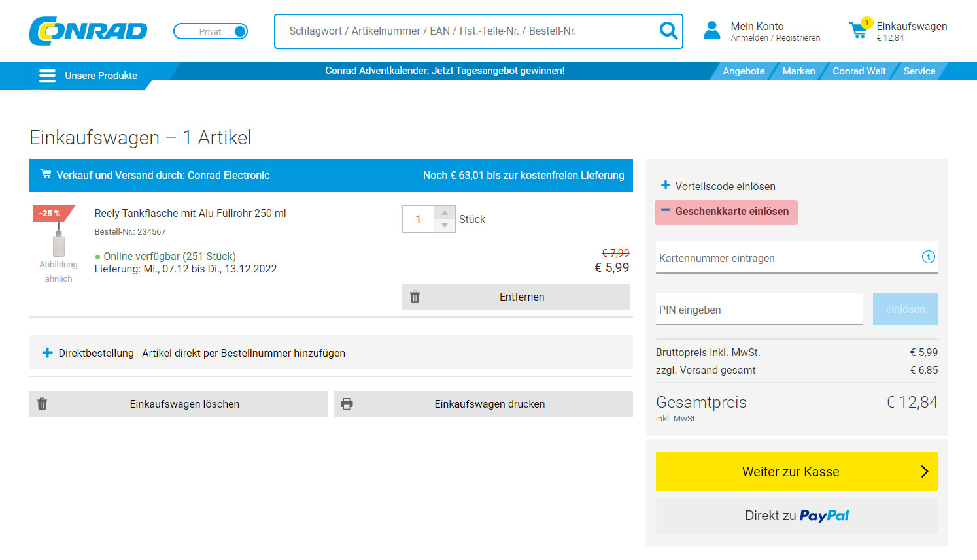
Task: Open hamburger menu icon for Unsere Produkte
Action: pyautogui.click(x=47, y=76)
